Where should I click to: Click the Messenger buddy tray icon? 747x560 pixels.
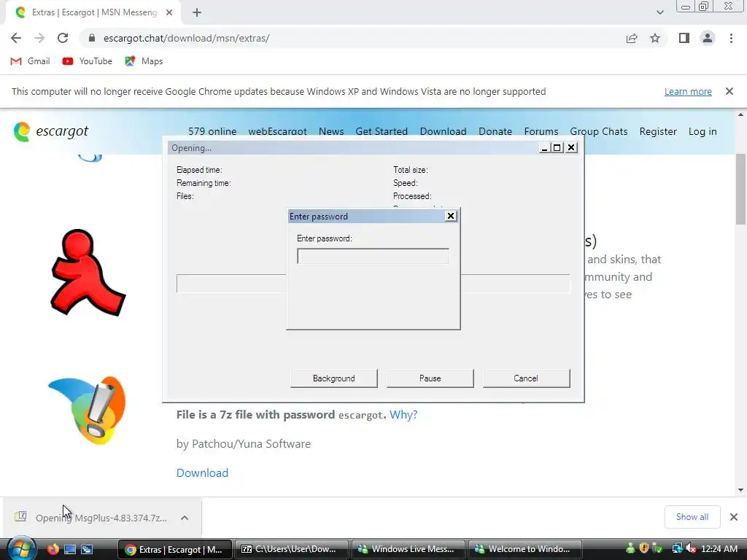(630, 548)
